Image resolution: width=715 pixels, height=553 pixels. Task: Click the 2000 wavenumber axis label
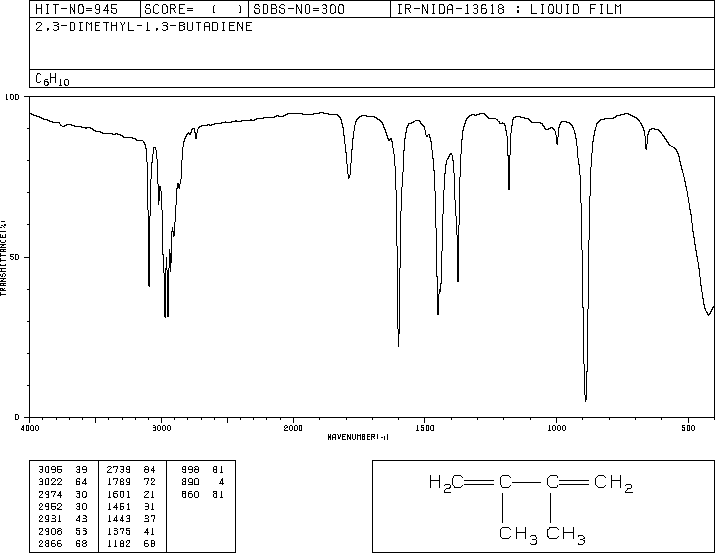[293, 428]
